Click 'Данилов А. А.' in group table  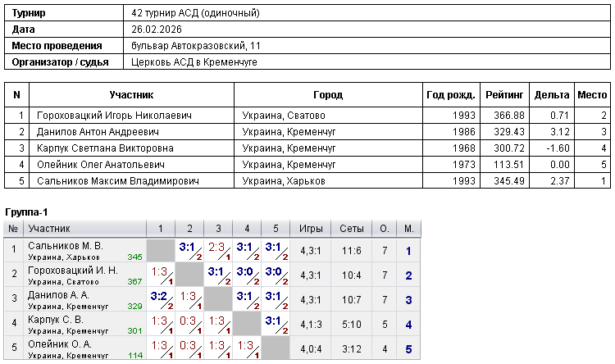[58, 295]
